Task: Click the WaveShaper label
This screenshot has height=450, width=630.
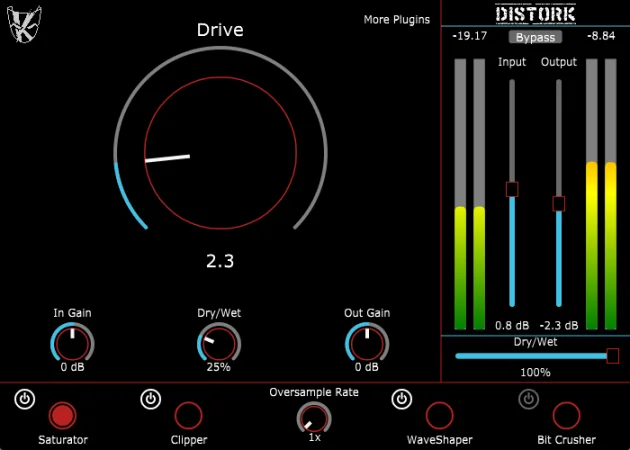Action: pyautogui.click(x=440, y=440)
